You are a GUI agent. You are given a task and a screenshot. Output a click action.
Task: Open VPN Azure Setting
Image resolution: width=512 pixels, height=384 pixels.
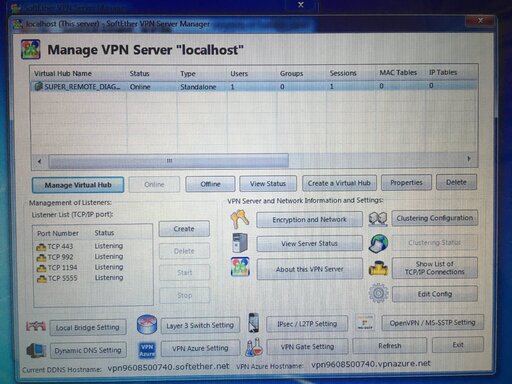pos(200,348)
